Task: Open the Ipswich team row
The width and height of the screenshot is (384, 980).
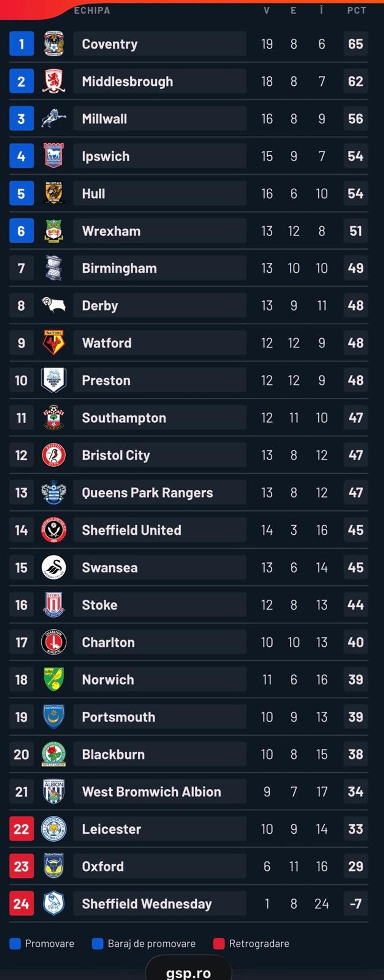Action: 189,156
